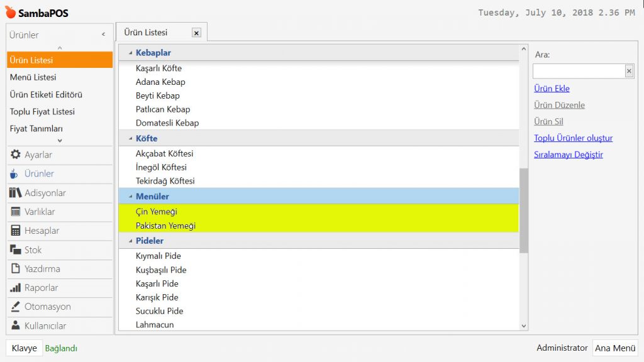This screenshot has width=644, height=362.
Task: Click the Hesaplar calculator icon
Action: click(16, 231)
